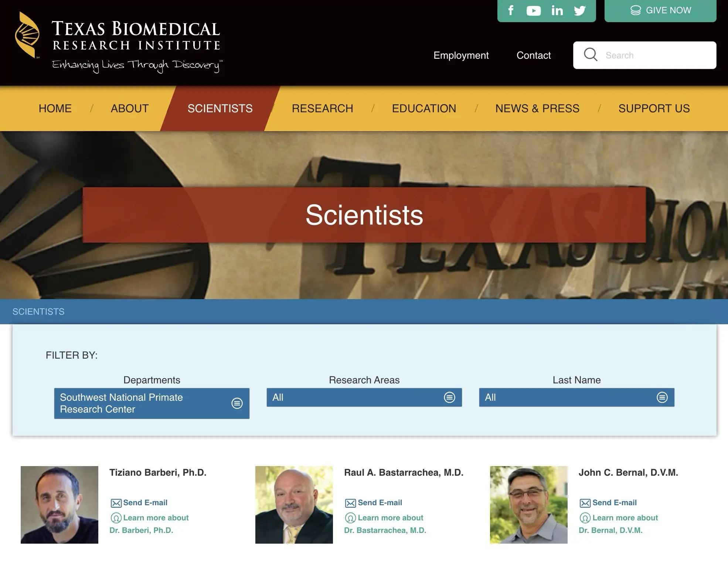Screen dimensions: 728x578
Task: Click the SCIENTISTS breadcrumb link
Action: pos(38,312)
